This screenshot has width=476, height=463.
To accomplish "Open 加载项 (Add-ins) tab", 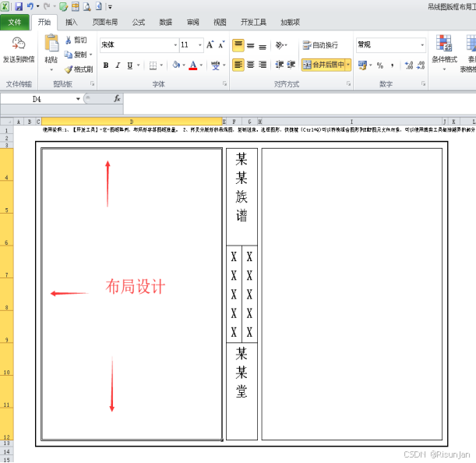I will point(291,22).
